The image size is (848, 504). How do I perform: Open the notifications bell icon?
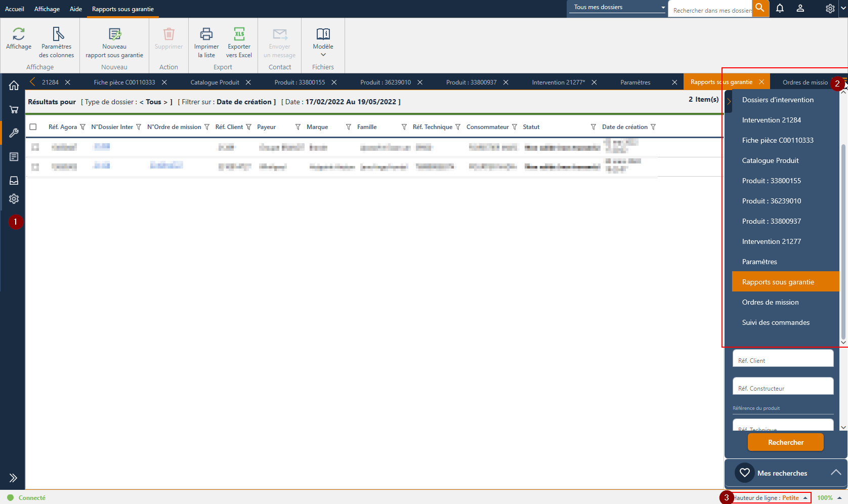(780, 8)
